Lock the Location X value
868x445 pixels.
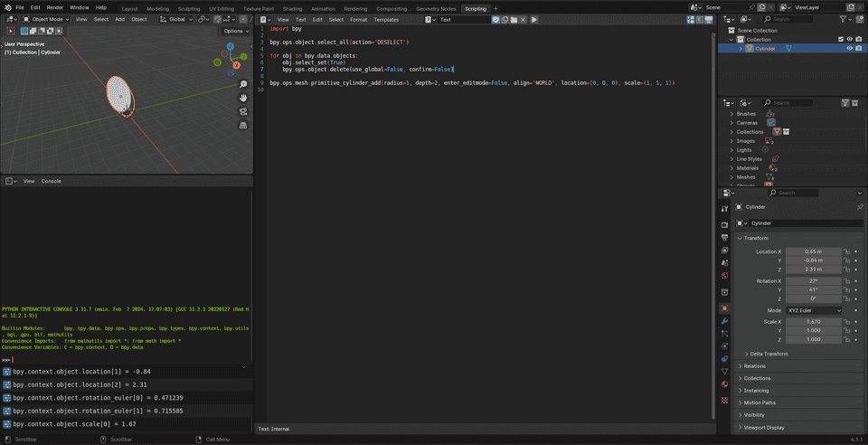point(847,251)
